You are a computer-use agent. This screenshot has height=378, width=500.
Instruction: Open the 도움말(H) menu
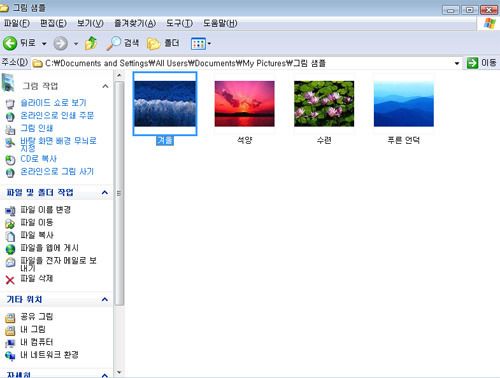(x=220, y=23)
